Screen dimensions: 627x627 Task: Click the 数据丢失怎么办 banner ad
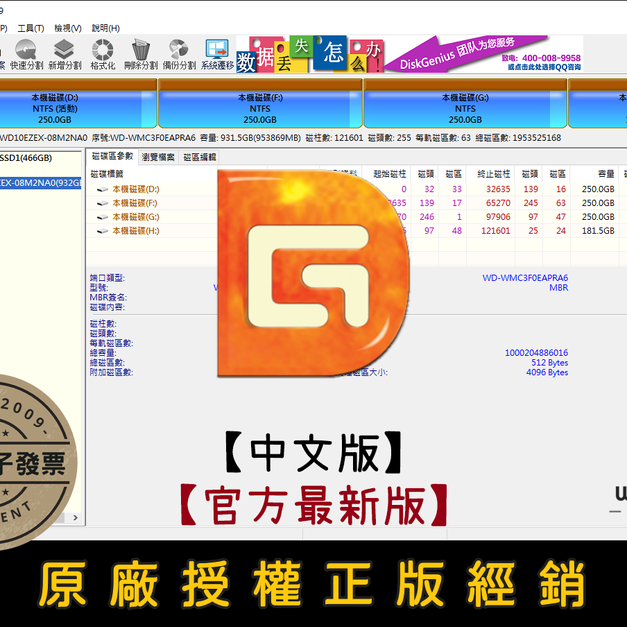(310, 54)
